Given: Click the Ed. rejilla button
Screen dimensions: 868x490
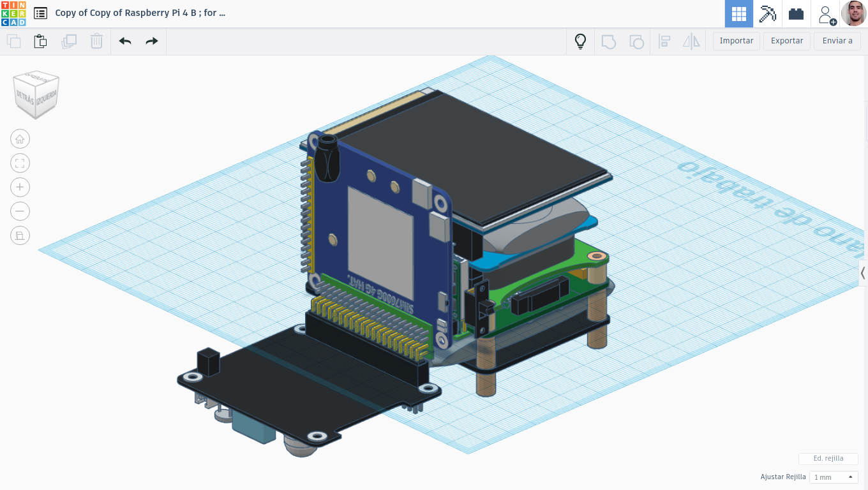Looking at the screenshot, I should [828, 458].
